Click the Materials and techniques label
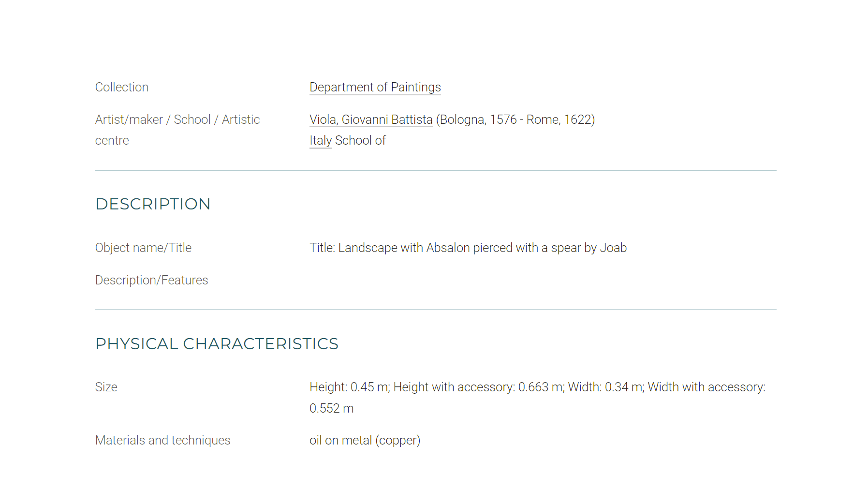 pyautogui.click(x=162, y=440)
